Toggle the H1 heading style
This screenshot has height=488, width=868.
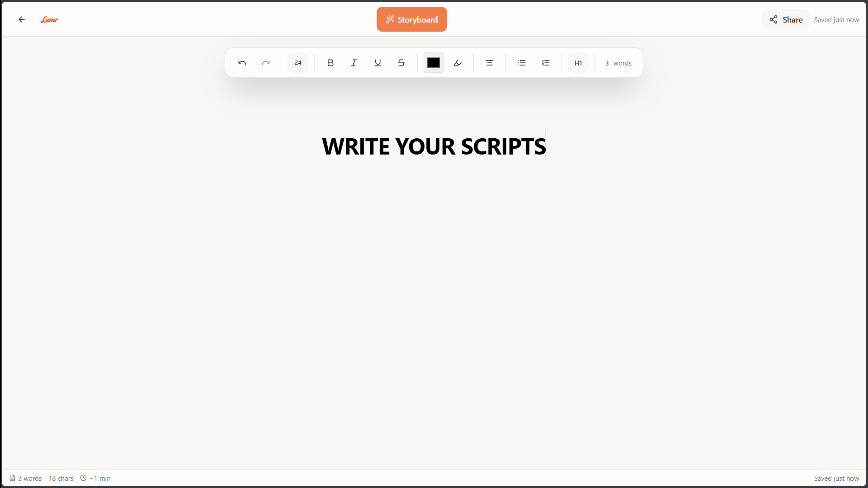[578, 63]
